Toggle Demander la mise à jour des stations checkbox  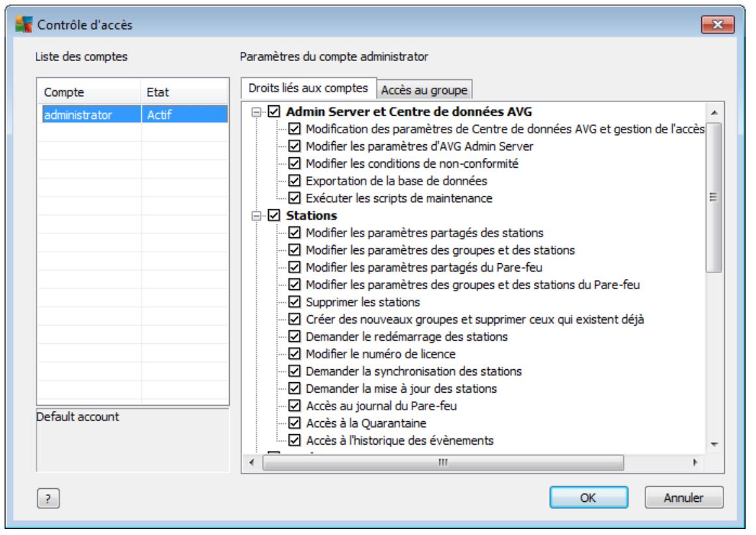[295, 389]
